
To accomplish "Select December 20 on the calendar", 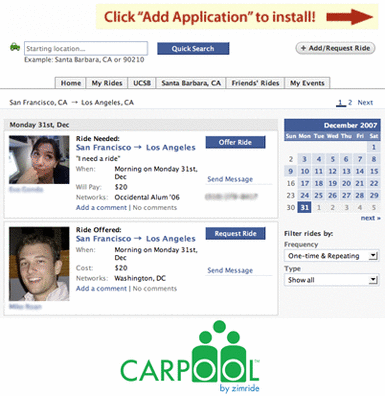I will [x=346, y=183].
